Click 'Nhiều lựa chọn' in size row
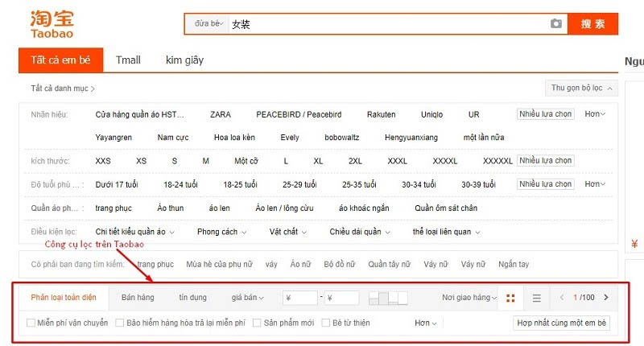Screen dimensions: 644x346 (x=546, y=160)
